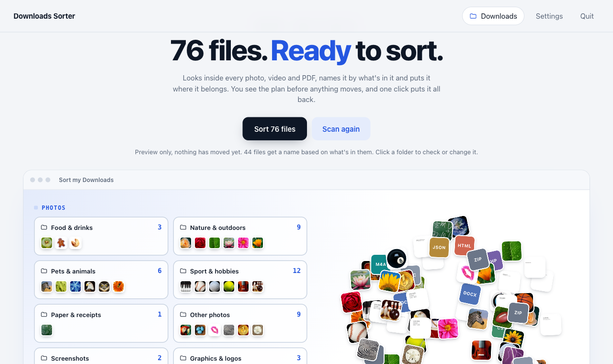613x364 pixels.
Task: Choose the blue eggs nest thumbnail in Other photos
Action: [x=200, y=330]
